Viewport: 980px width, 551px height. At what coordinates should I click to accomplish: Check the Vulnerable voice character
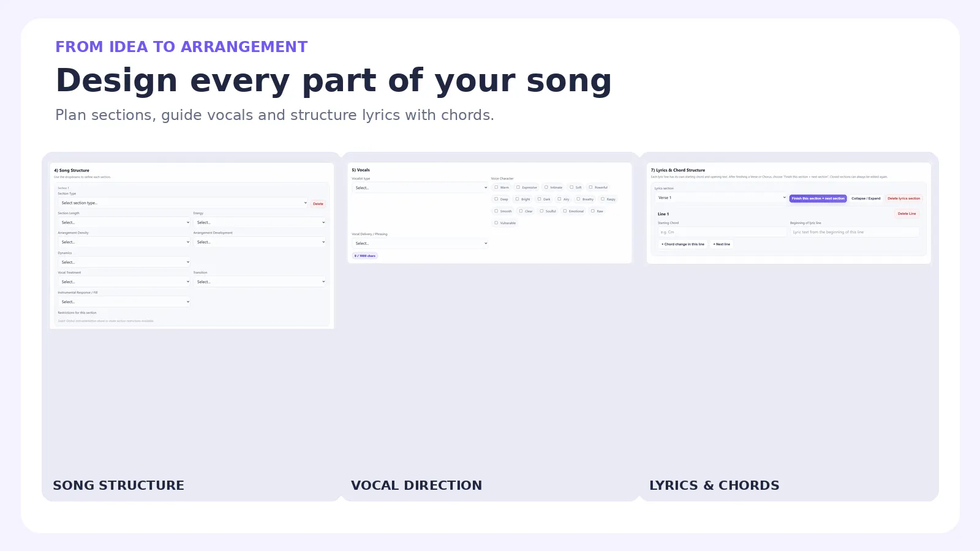[x=496, y=223]
